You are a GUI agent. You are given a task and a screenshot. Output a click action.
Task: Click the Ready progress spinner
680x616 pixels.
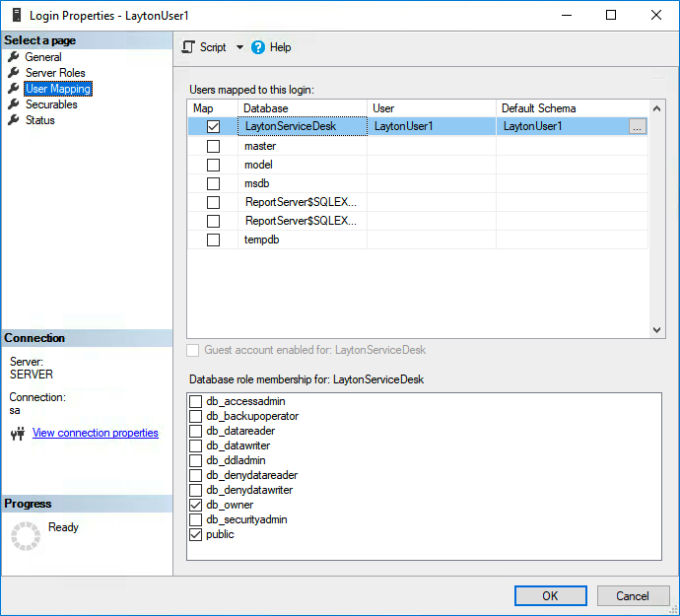(26, 536)
